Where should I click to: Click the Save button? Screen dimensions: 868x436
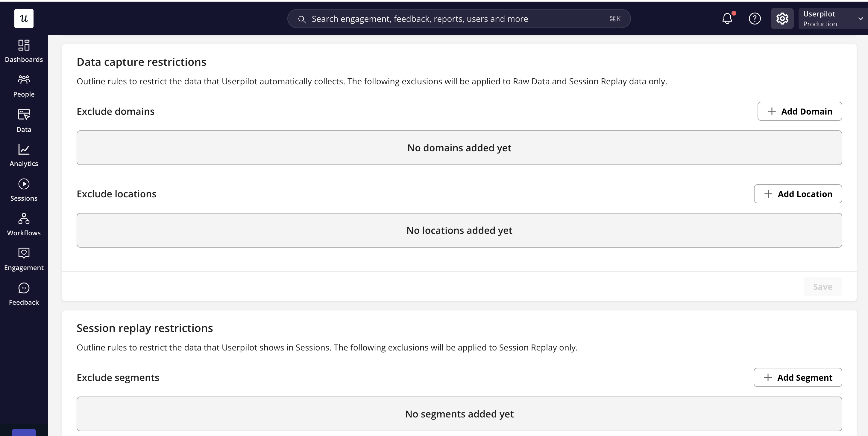point(823,286)
